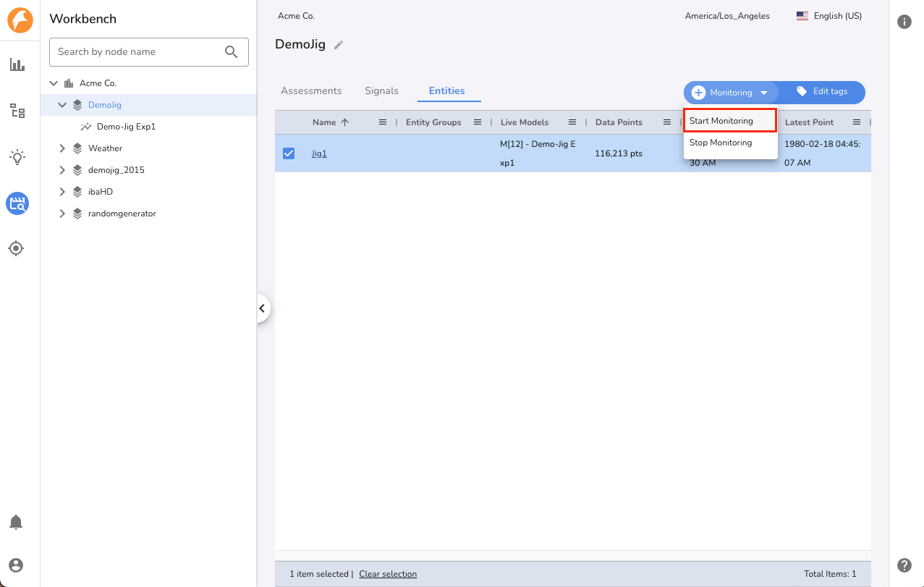Open the Jig1 entity link
The height and width of the screenshot is (587, 924).
pos(319,153)
